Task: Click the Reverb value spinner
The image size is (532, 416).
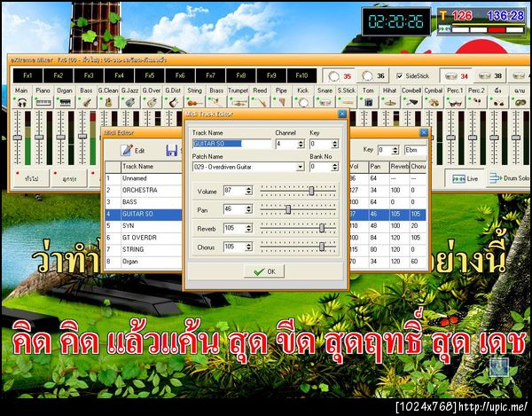Action: click(248, 228)
